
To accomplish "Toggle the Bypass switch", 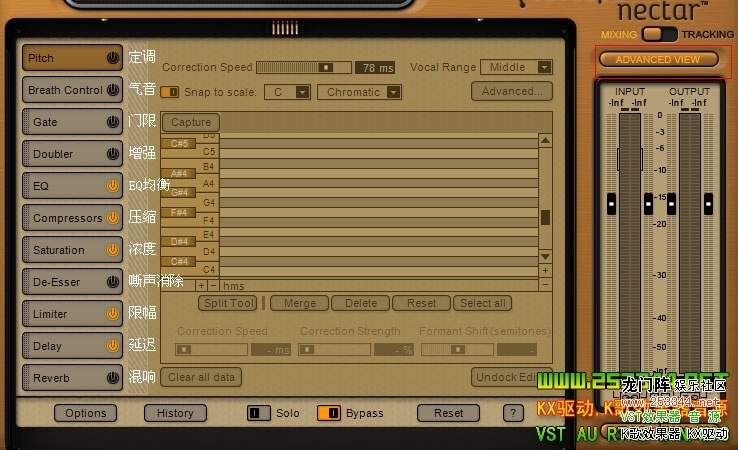I will pyautogui.click(x=329, y=413).
